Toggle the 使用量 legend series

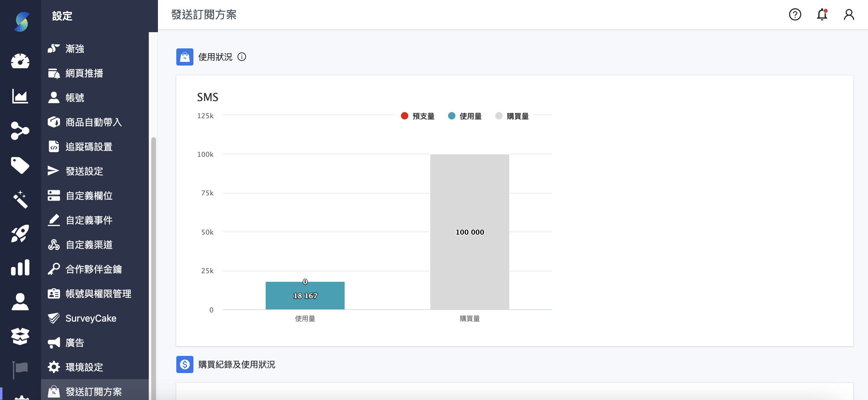(x=465, y=116)
